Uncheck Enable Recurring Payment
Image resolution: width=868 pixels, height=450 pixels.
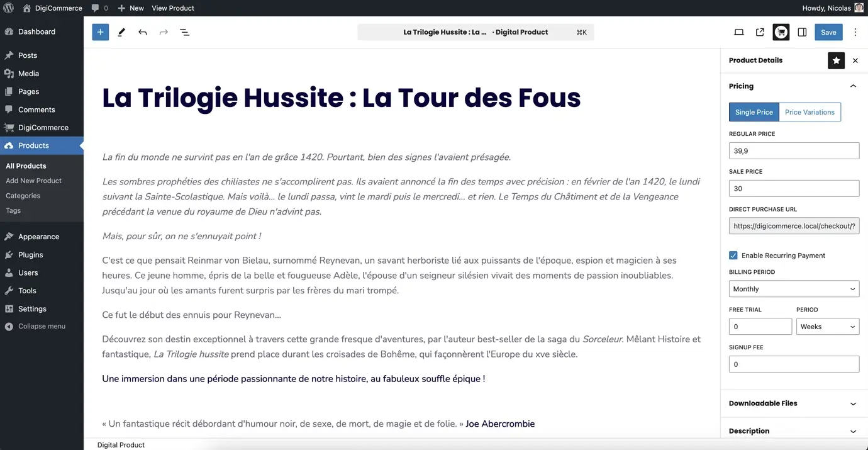[733, 256]
